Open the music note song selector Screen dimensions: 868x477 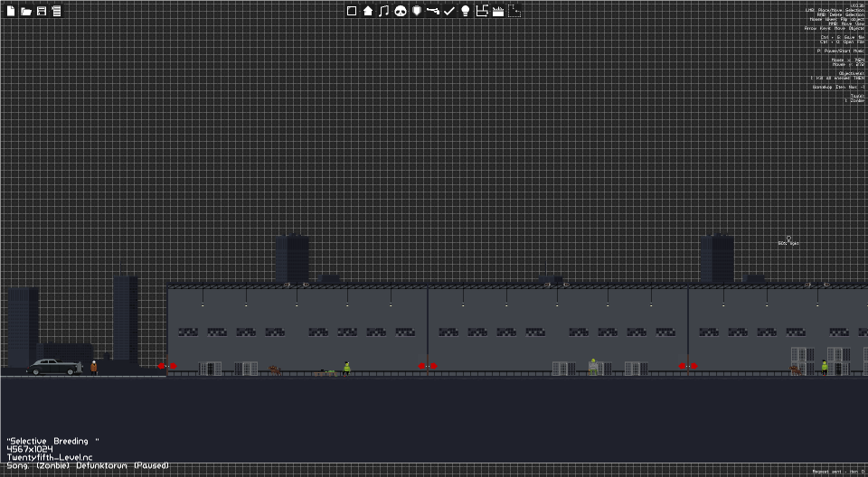click(x=383, y=11)
